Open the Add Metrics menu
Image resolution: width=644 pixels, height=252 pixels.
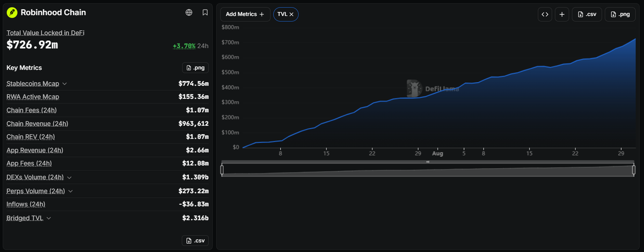tap(245, 15)
